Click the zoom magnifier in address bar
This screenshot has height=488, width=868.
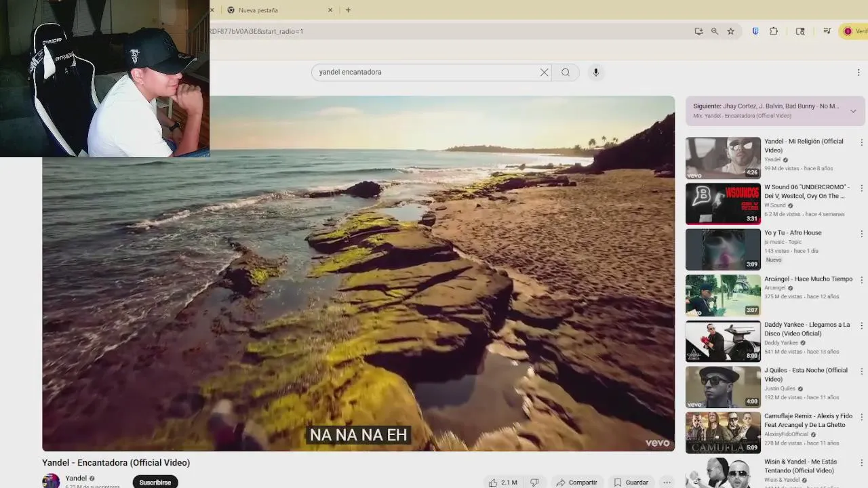tap(715, 31)
